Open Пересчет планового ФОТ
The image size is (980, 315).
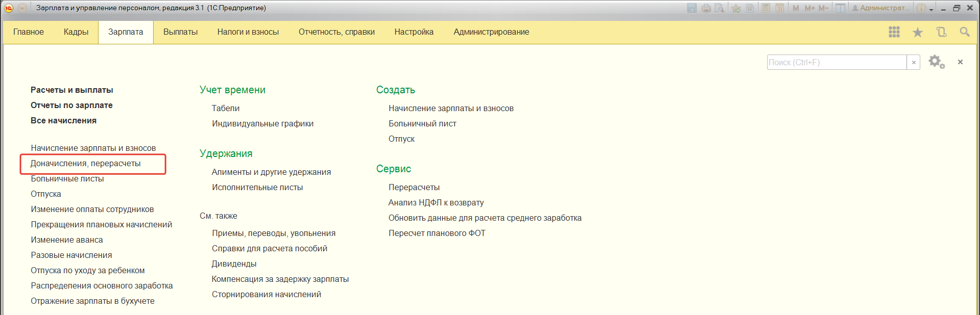(437, 233)
